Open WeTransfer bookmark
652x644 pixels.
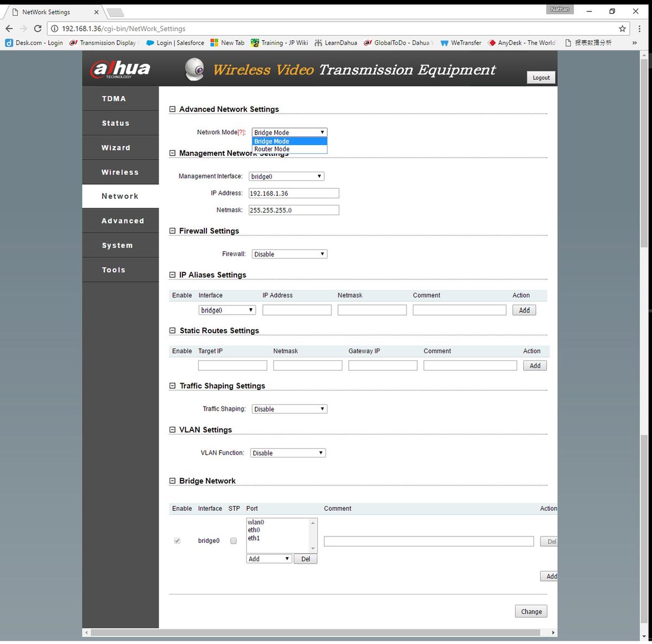(461, 43)
